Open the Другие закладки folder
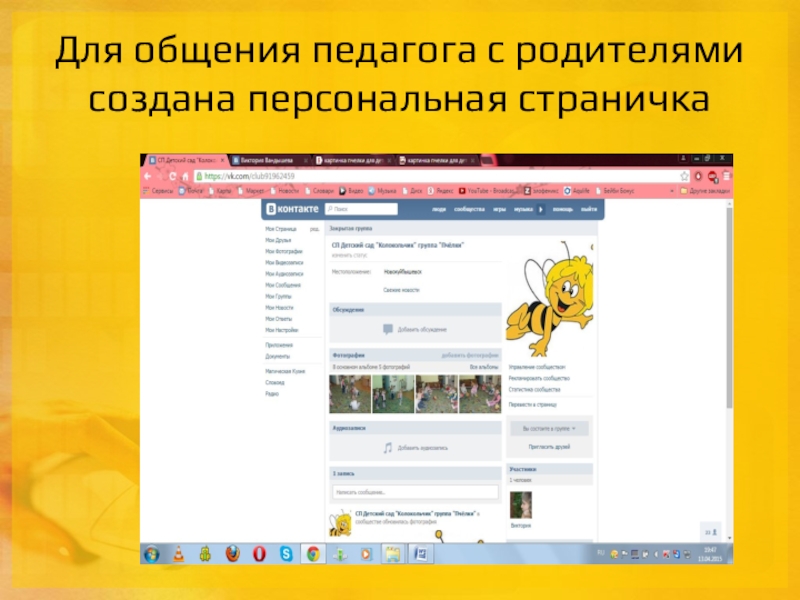The height and width of the screenshot is (600, 800). [x=706, y=191]
